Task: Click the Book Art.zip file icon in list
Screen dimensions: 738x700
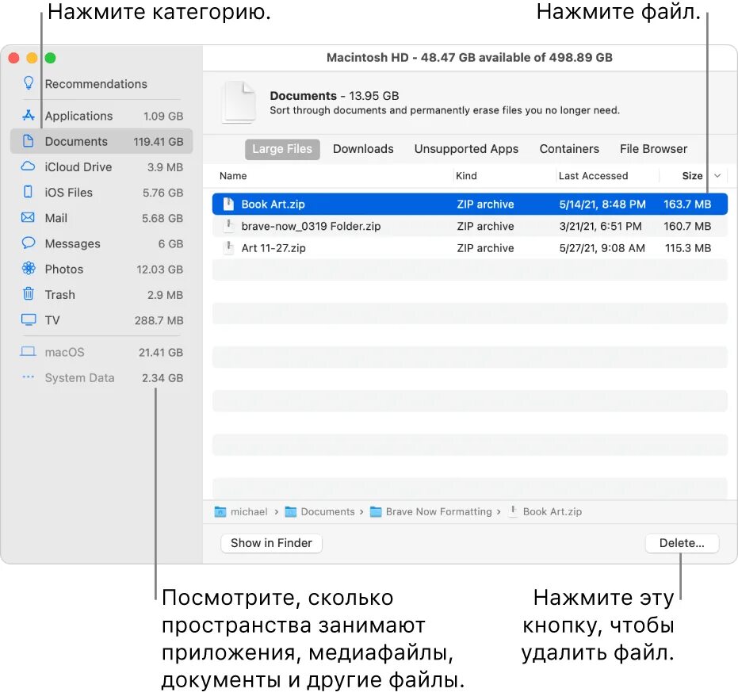Action: tap(228, 204)
